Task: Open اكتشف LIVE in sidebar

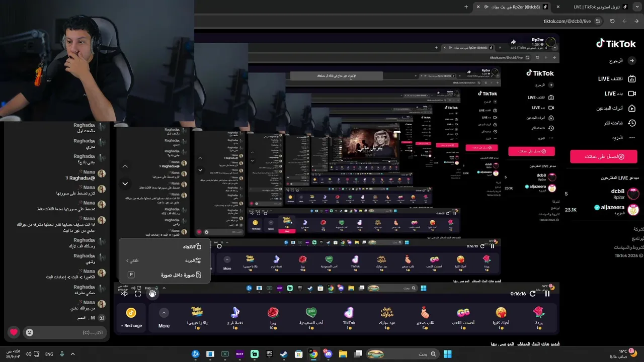Action: click(617, 79)
